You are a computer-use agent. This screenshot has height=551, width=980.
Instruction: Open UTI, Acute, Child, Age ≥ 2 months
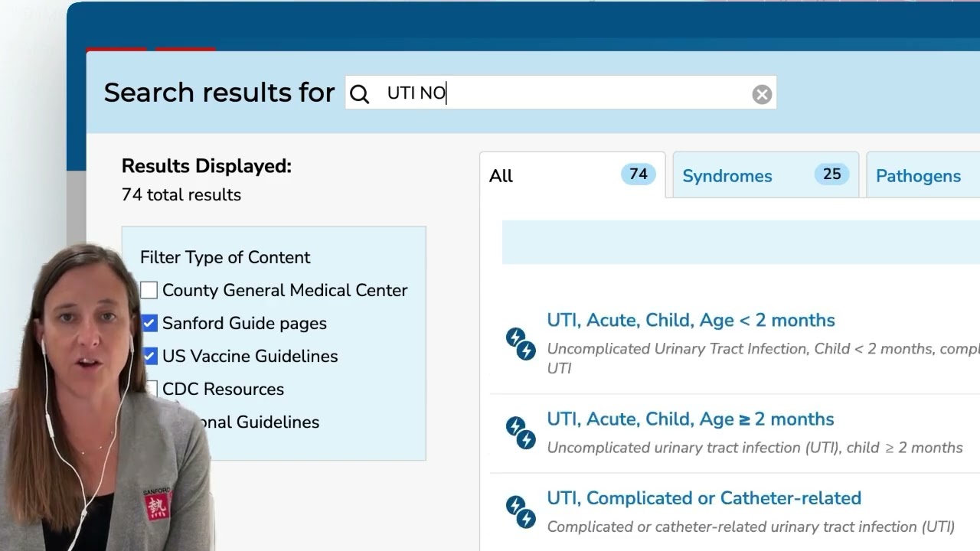(x=691, y=419)
